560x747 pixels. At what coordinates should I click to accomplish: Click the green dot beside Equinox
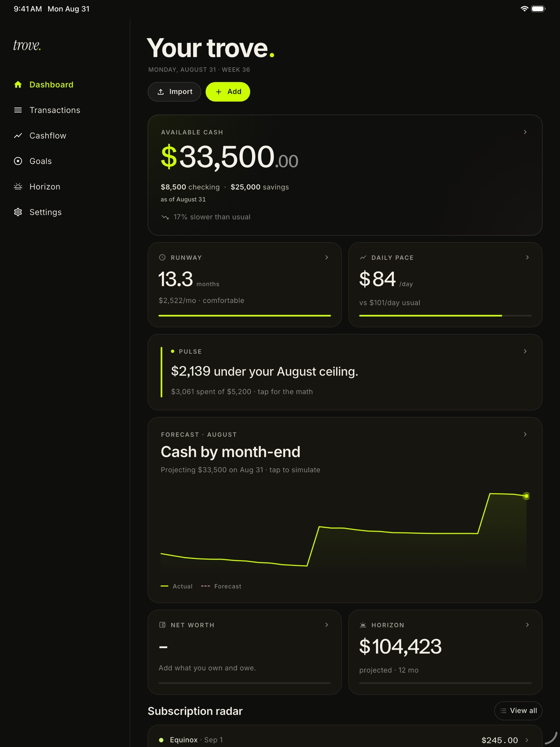point(161,740)
